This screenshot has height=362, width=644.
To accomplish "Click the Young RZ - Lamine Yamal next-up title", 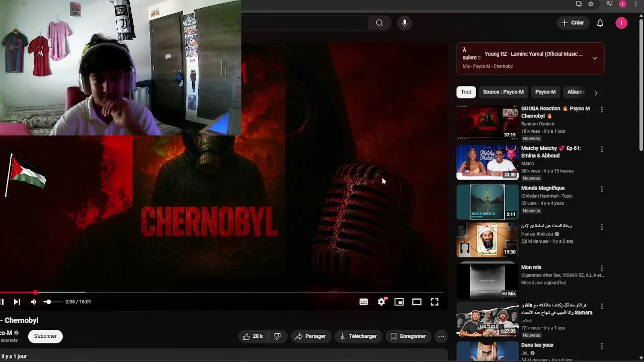I will pos(533,54).
